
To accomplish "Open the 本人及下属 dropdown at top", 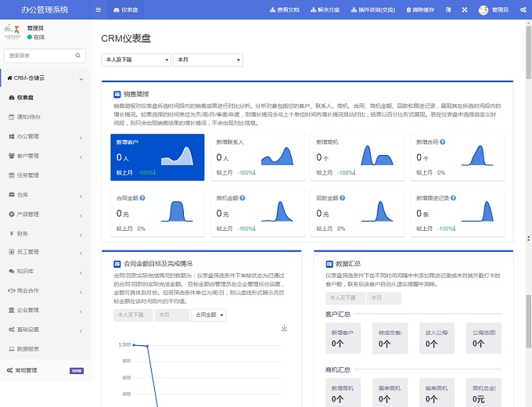I will coord(136,60).
